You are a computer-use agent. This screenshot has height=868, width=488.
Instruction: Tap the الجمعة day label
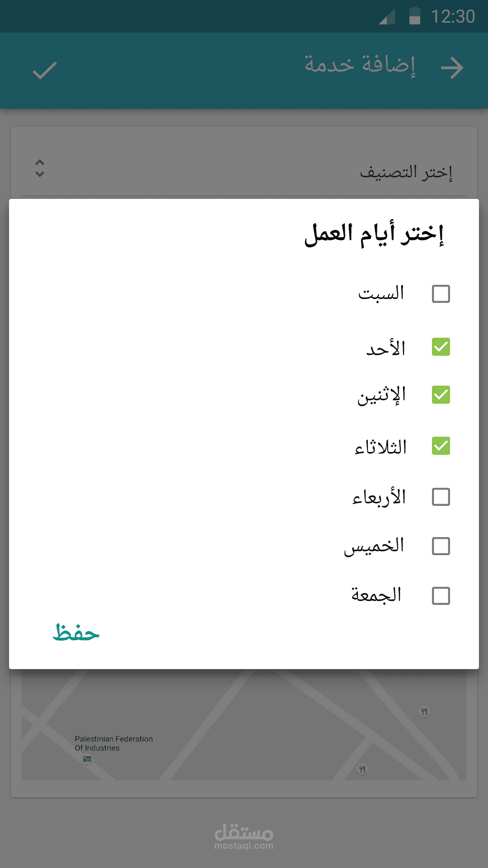[376, 595]
